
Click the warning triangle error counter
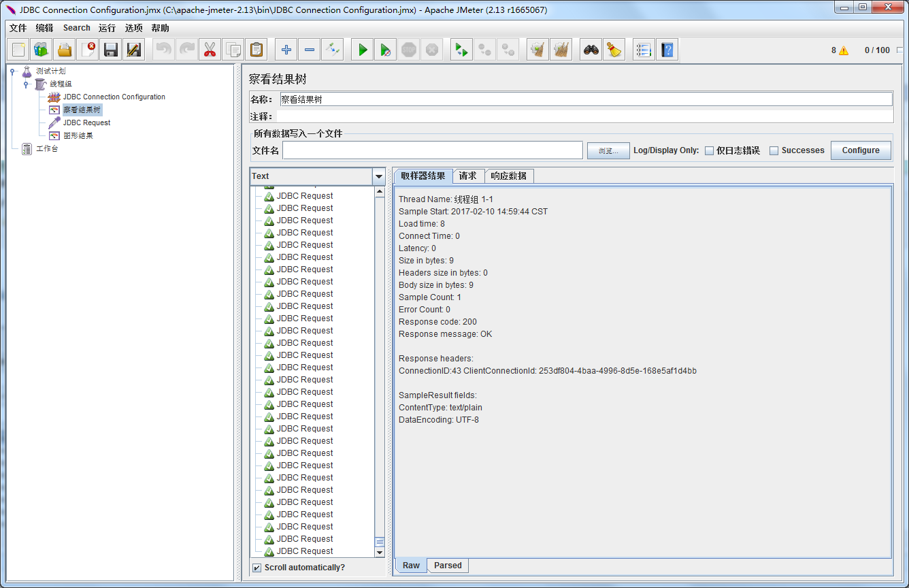point(844,50)
